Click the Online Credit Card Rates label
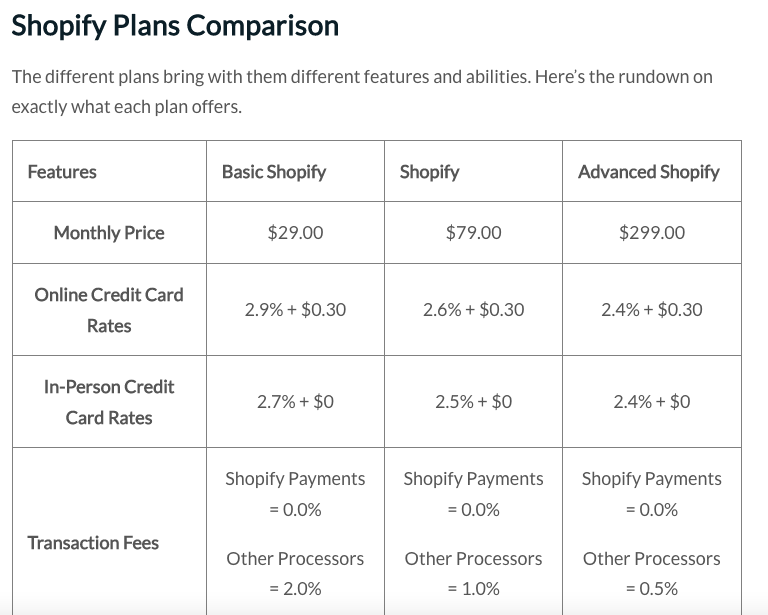The width and height of the screenshot is (768, 615). (109, 310)
